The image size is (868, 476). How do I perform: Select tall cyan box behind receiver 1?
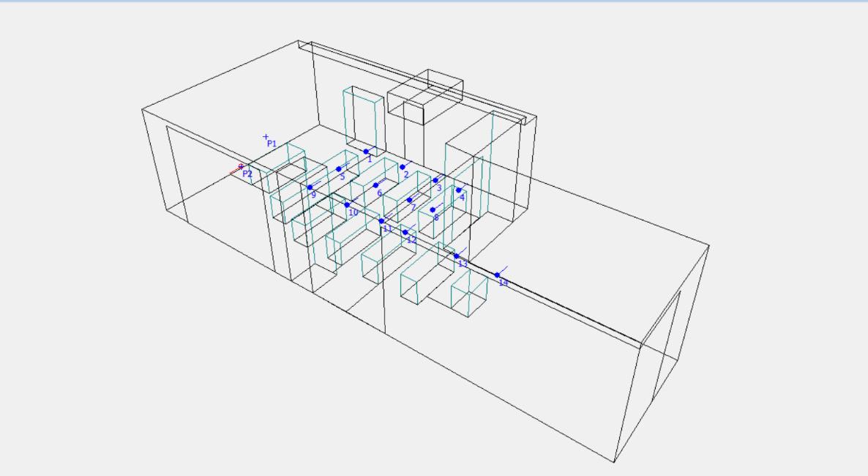pos(364,121)
